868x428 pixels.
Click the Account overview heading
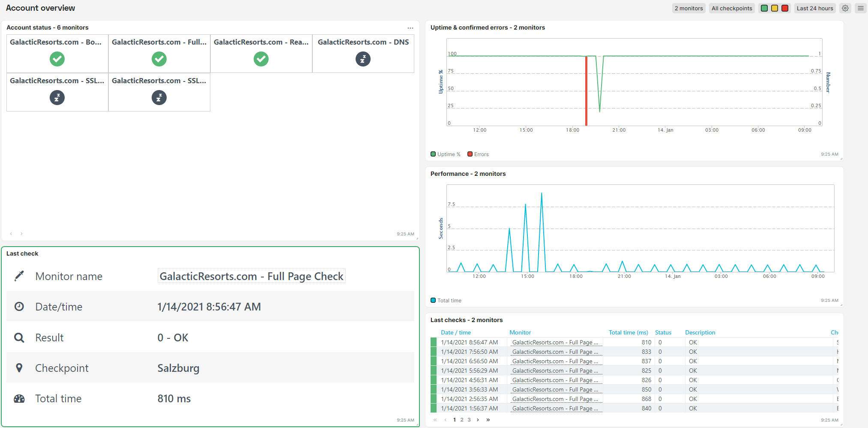40,8
